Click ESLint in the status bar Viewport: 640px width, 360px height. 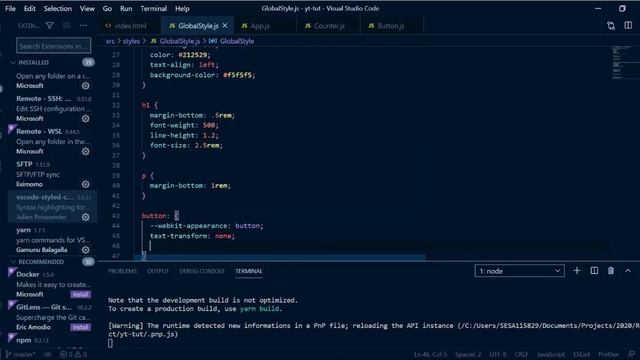[581, 354]
